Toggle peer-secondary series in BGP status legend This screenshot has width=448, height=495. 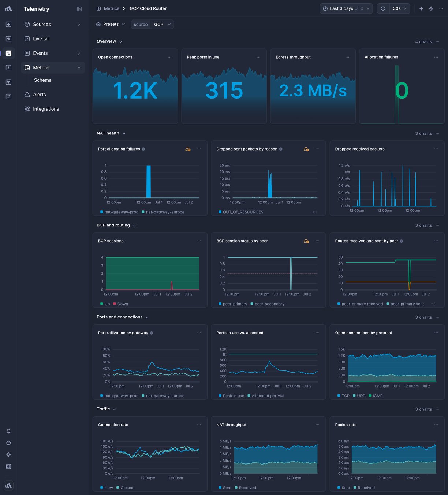click(268, 304)
